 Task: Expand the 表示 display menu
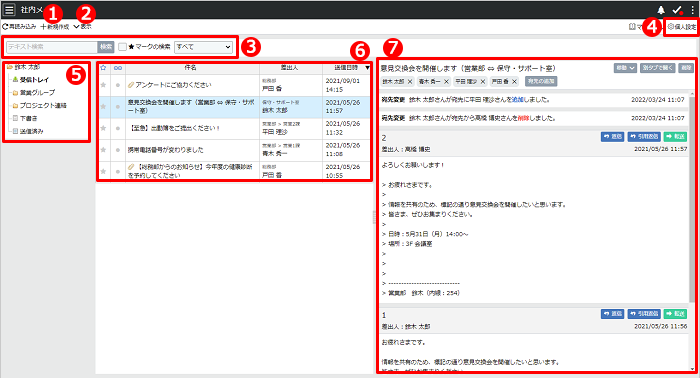pyautogui.click(x=83, y=27)
